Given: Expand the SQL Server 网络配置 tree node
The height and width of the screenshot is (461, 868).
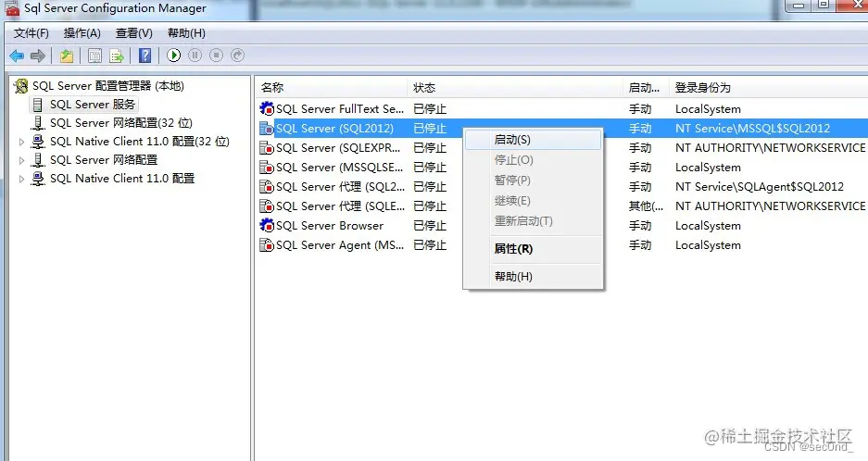Looking at the screenshot, I should point(21,160).
